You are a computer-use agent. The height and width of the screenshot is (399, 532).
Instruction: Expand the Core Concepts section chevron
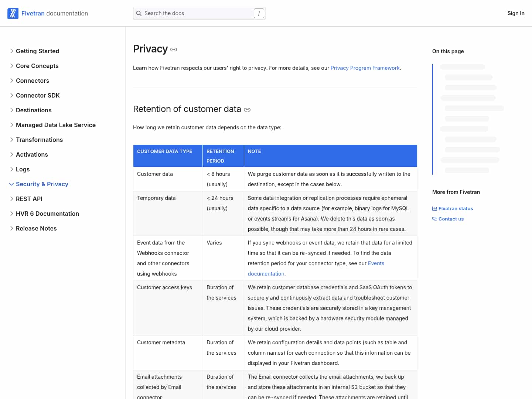point(11,66)
